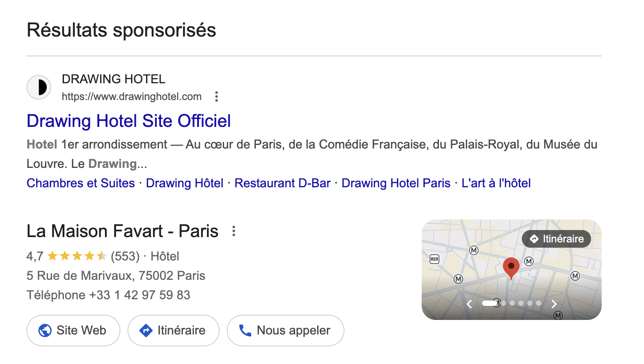Click the left chevron of the photo carousel
644x364 pixels.
pyautogui.click(x=469, y=304)
